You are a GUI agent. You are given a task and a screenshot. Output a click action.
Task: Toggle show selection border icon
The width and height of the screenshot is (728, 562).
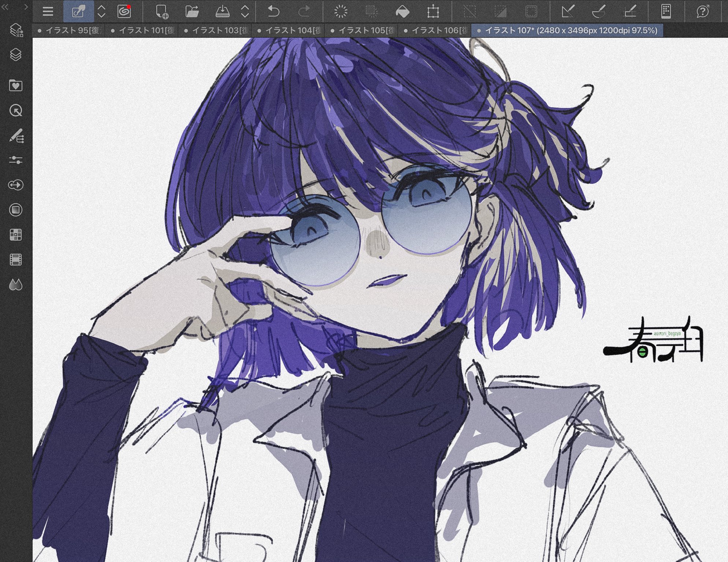[531, 11]
